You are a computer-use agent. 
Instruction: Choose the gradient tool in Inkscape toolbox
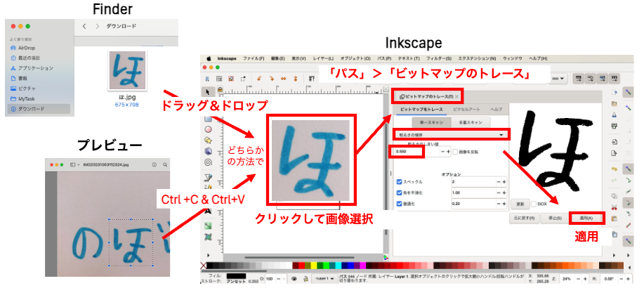pyautogui.click(x=208, y=225)
